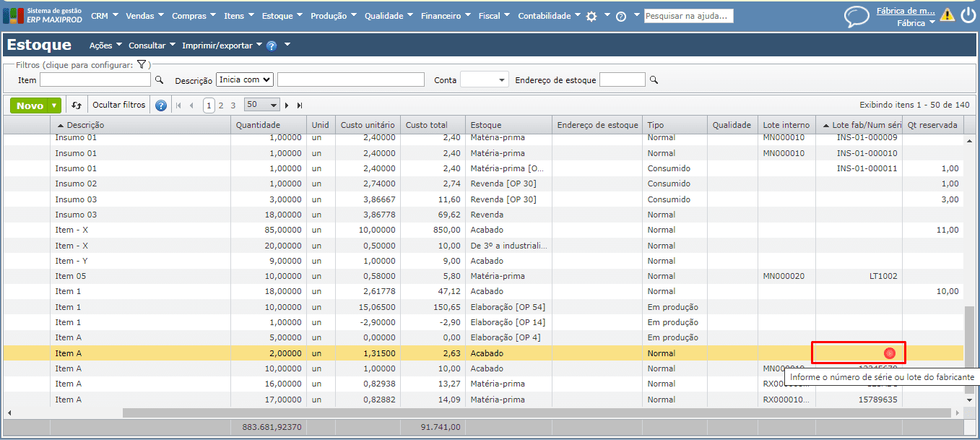
Task: Click the Endereço de estoque search icon
Action: click(x=654, y=80)
